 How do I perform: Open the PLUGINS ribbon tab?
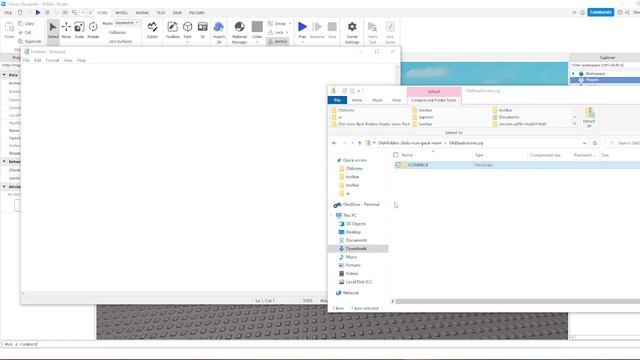tap(197, 13)
